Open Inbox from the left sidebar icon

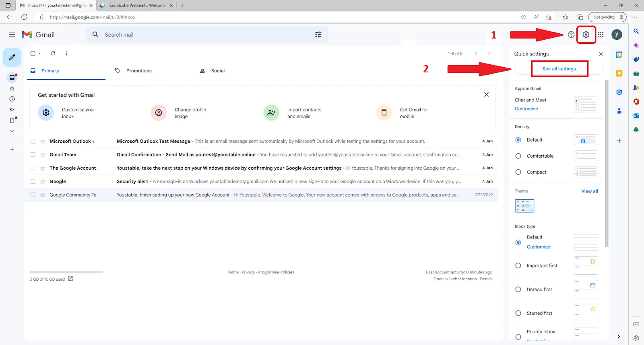coord(12,77)
